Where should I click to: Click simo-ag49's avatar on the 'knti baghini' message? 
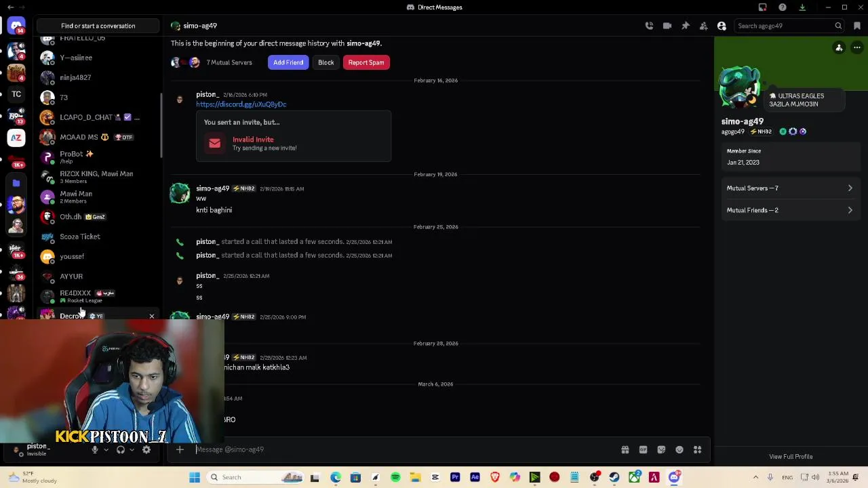coord(180,193)
